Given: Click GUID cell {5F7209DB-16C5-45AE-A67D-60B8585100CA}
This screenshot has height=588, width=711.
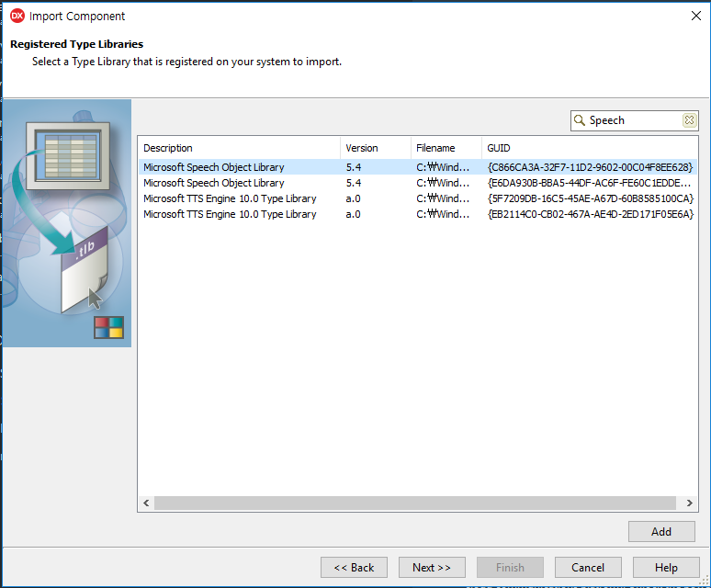Looking at the screenshot, I should pyautogui.click(x=590, y=198).
